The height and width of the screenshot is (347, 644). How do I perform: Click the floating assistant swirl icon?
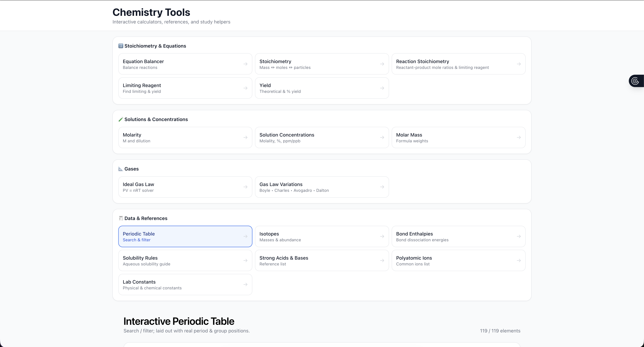click(635, 81)
